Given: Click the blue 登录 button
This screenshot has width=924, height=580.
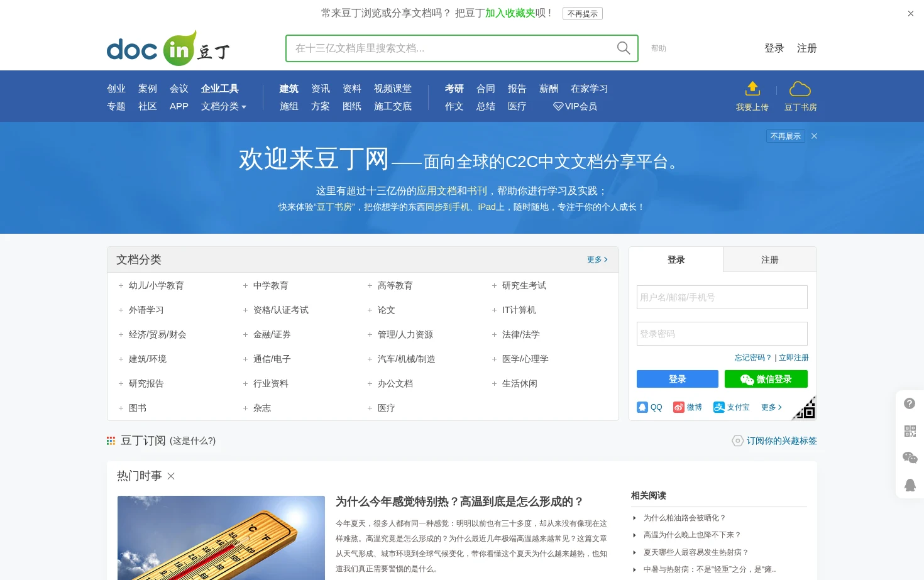Looking at the screenshot, I should pyautogui.click(x=678, y=379).
